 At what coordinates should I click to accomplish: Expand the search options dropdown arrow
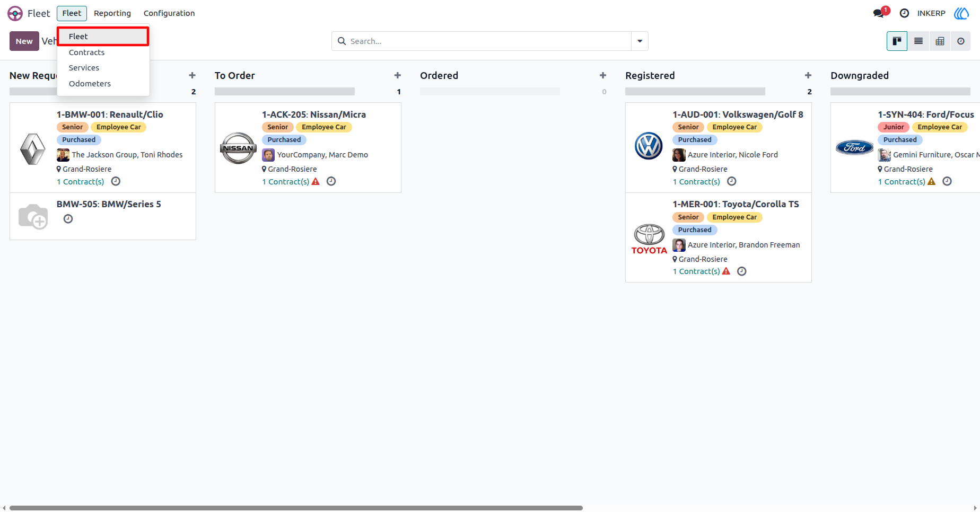[640, 41]
